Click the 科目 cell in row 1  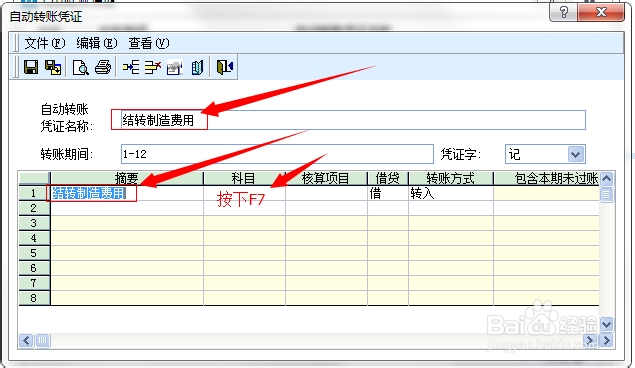244,193
